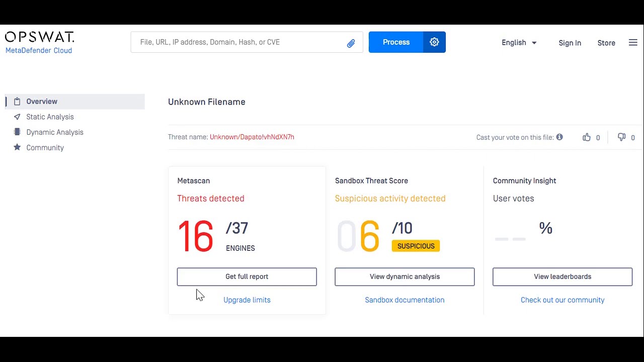Click View leaderboards button
The image size is (644, 362).
pyautogui.click(x=562, y=277)
